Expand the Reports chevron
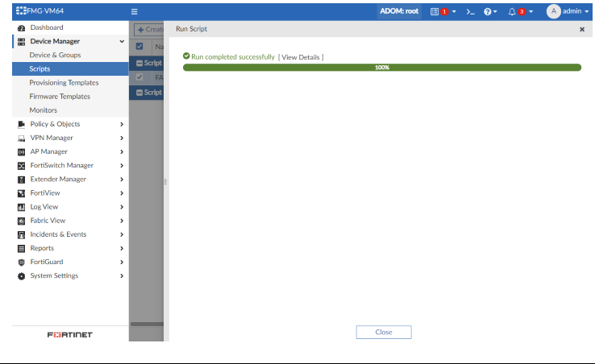This screenshot has height=364, width=595. 122,248
